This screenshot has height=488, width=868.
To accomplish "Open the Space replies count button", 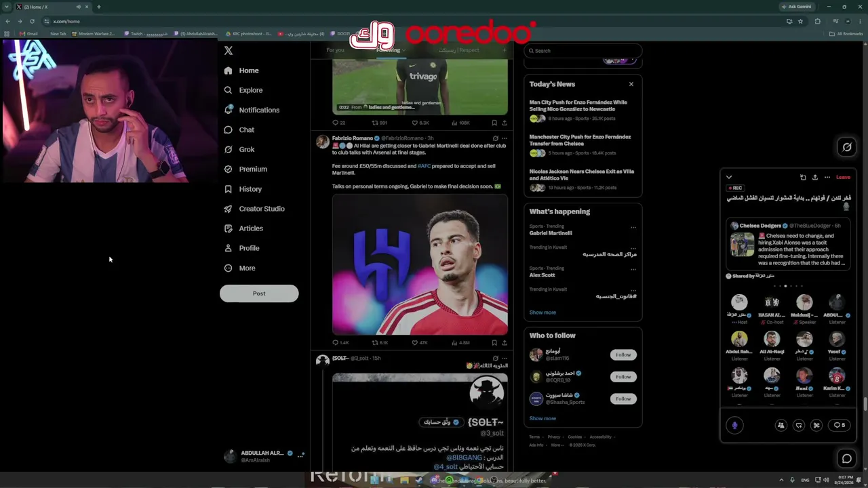I will [x=840, y=425].
